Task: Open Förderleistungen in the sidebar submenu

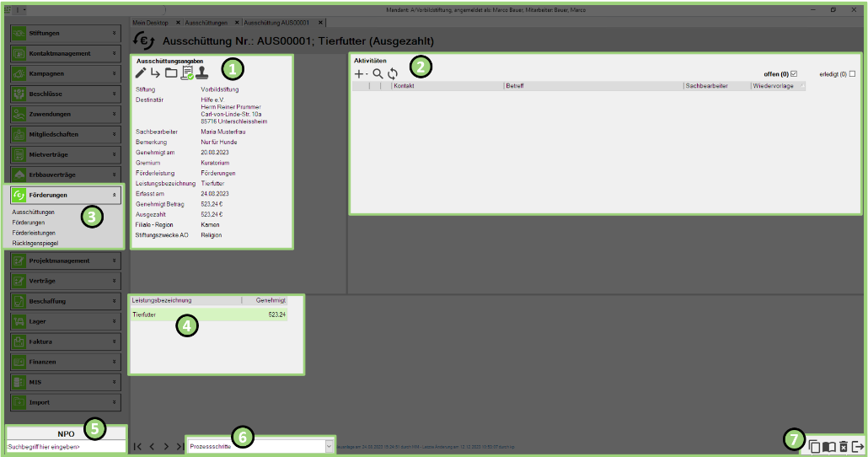Action: (x=35, y=233)
